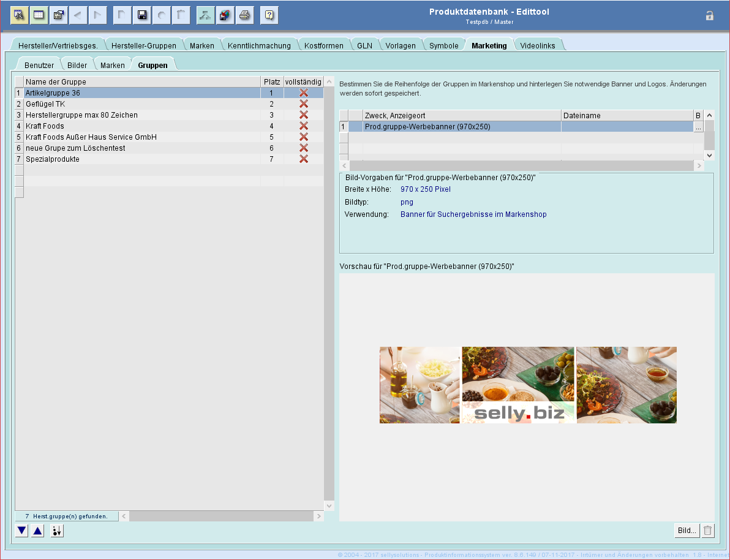Image resolution: width=730 pixels, height=560 pixels.
Task: Click the search/find toolbar icon at far left
Action: tap(20, 15)
